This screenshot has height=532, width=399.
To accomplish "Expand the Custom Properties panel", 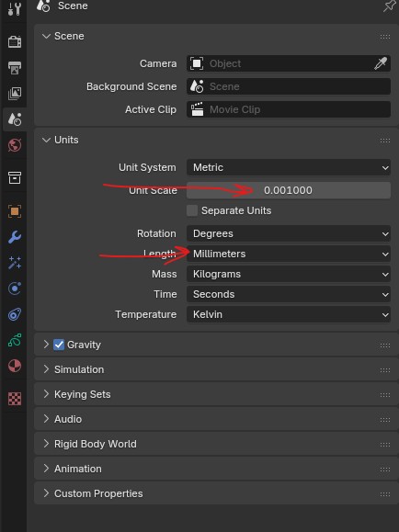I will (46, 493).
